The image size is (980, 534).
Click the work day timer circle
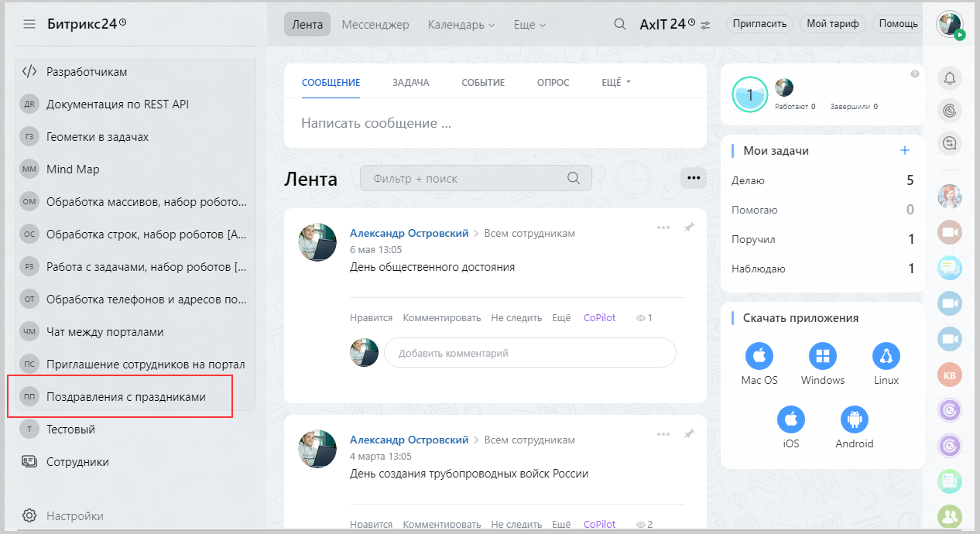(x=749, y=95)
